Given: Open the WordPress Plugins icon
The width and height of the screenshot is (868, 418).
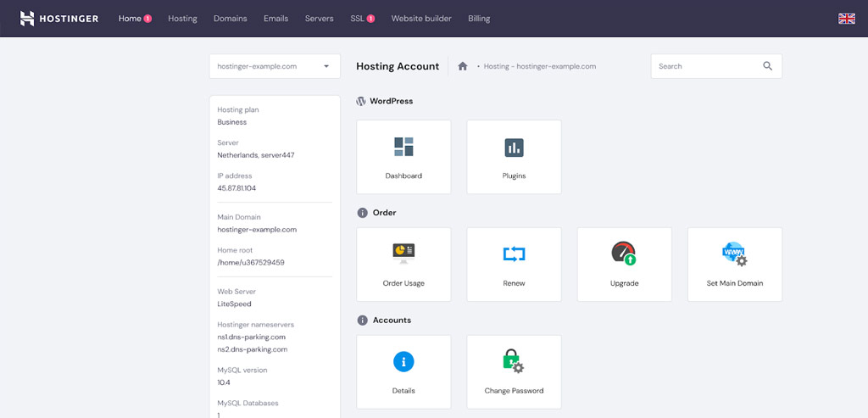Looking at the screenshot, I should [x=514, y=148].
